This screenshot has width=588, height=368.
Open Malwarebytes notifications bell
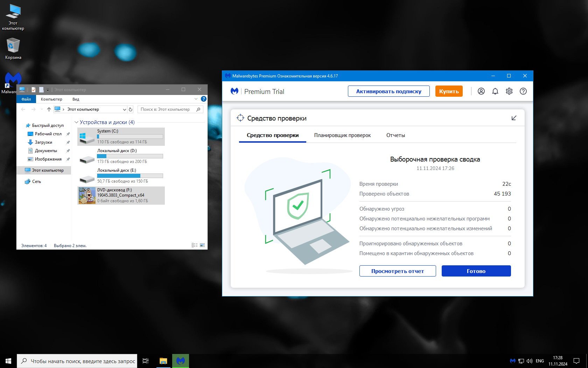[x=495, y=91]
